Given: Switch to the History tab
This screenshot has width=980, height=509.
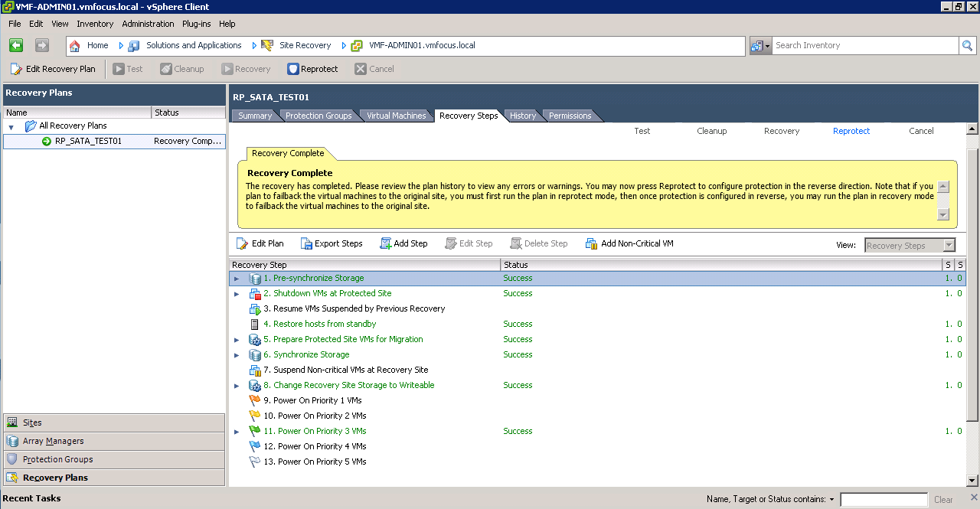Looking at the screenshot, I should click(523, 116).
